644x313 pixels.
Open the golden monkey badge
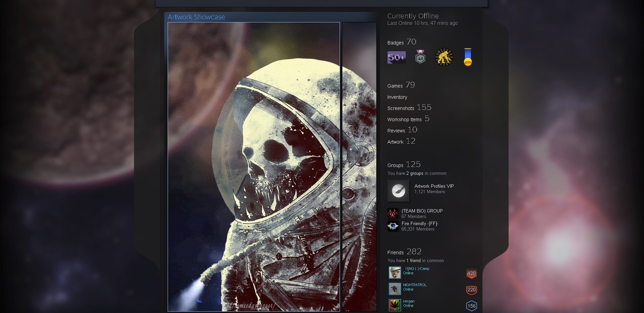444,57
